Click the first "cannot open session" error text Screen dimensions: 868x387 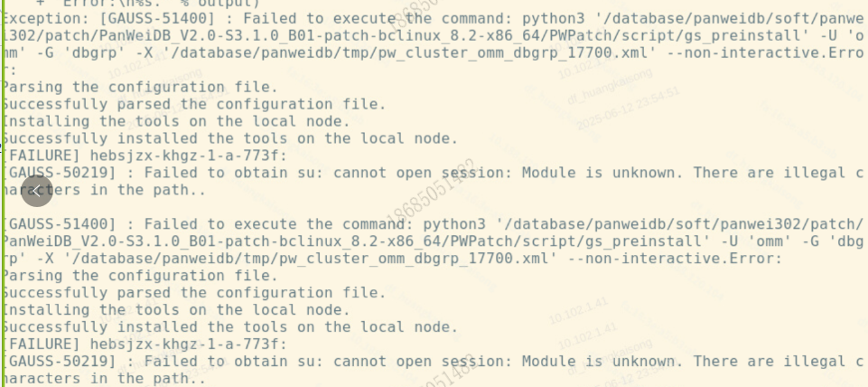pos(418,173)
